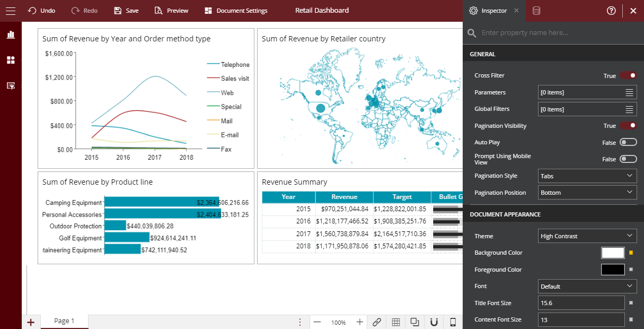Select the Page 1 tab
Image resolution: width=644 pixels, height=329 pixels.
64,321
